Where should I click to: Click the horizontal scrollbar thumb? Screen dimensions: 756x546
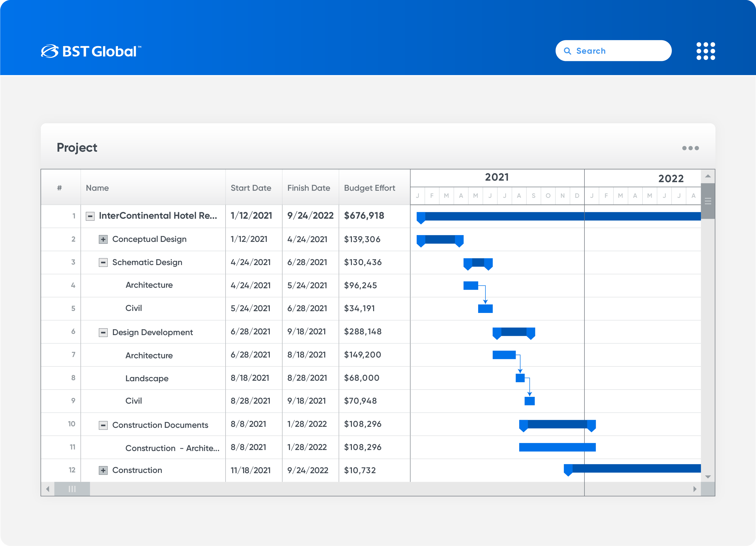click(72, 489)
